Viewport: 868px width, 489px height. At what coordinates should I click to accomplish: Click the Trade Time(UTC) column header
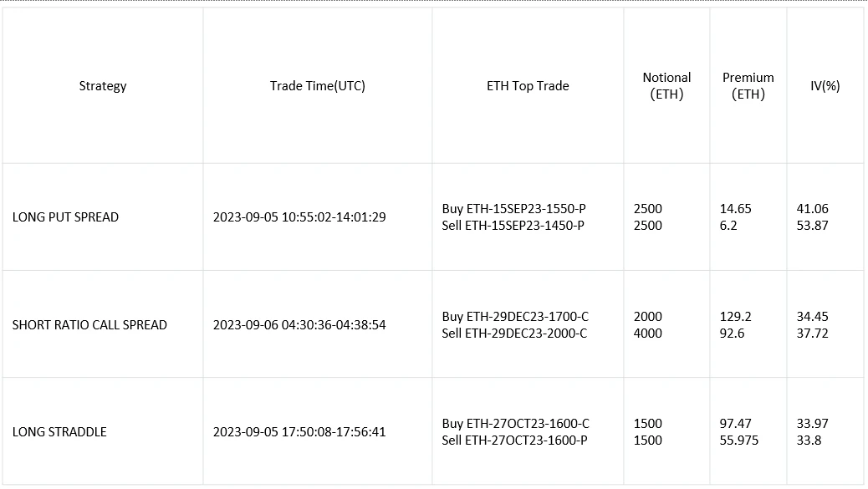click(317, 86)
